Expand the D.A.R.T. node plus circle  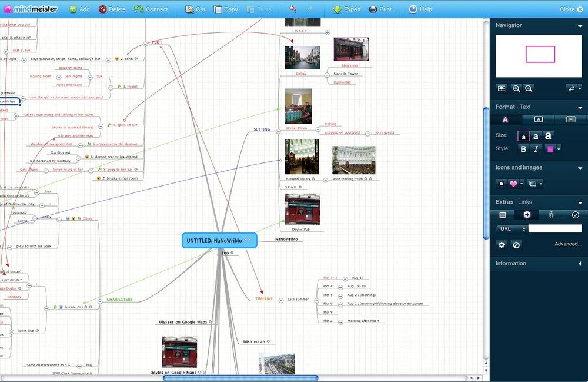[328, 32]
